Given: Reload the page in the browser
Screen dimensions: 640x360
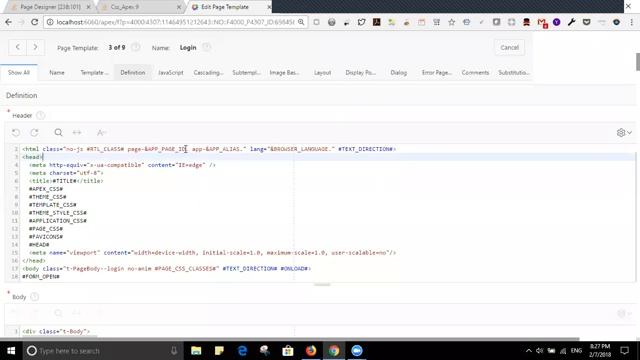Looking at the screenshot, I should [34, 22].
